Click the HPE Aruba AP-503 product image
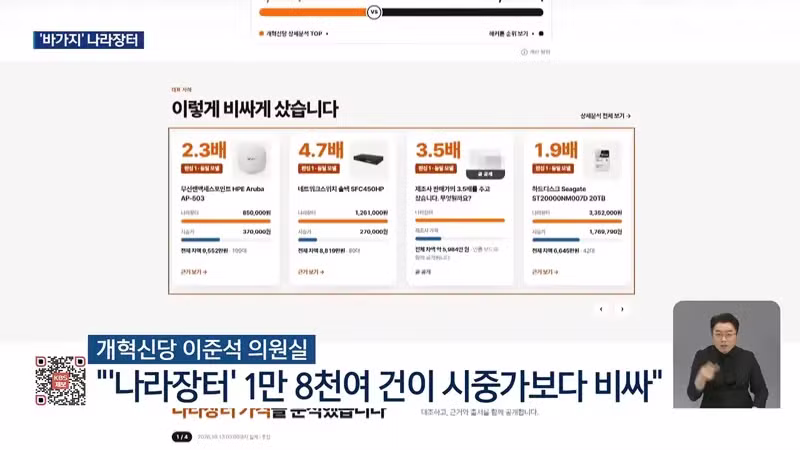 click(x=252, y=159)
